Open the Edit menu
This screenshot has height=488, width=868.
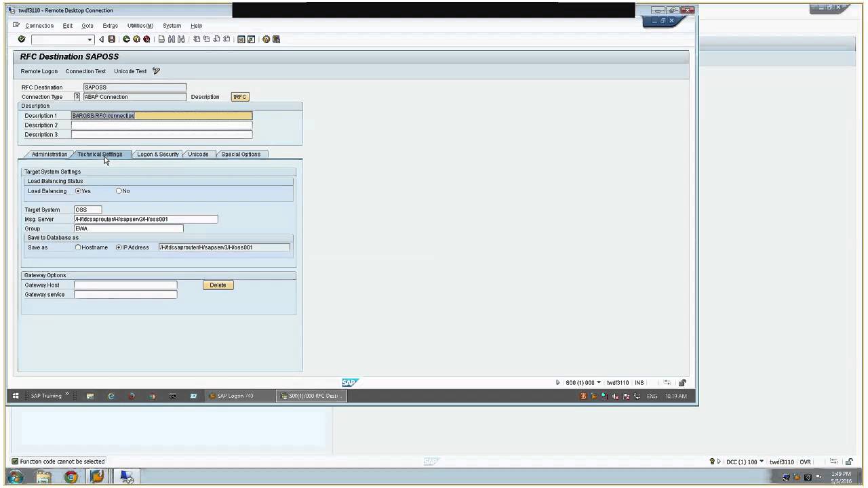(68, 26)
